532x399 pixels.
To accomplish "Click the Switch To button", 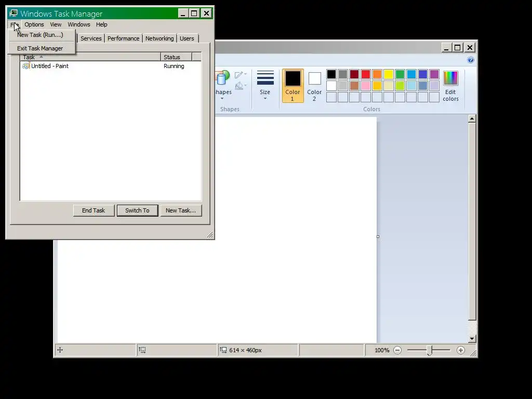I will tap(137, 210).
